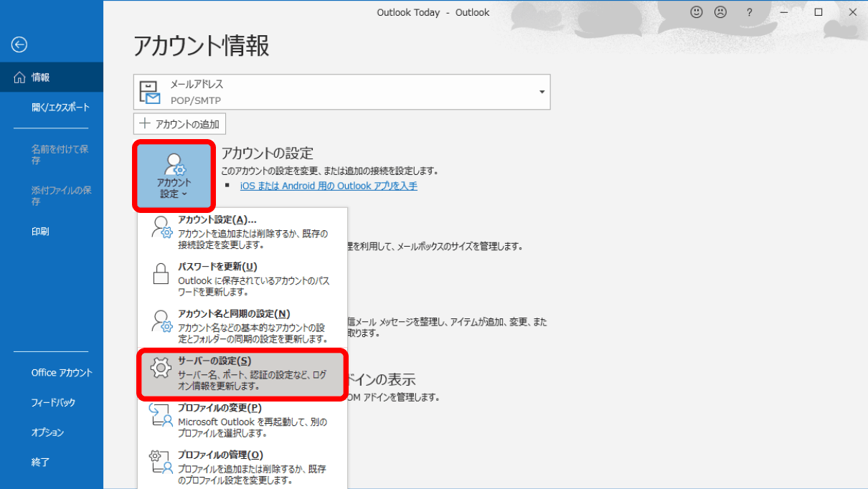Click the mail account icon beside POP/SMTP

pyautogui.click(x=150, y=92)
